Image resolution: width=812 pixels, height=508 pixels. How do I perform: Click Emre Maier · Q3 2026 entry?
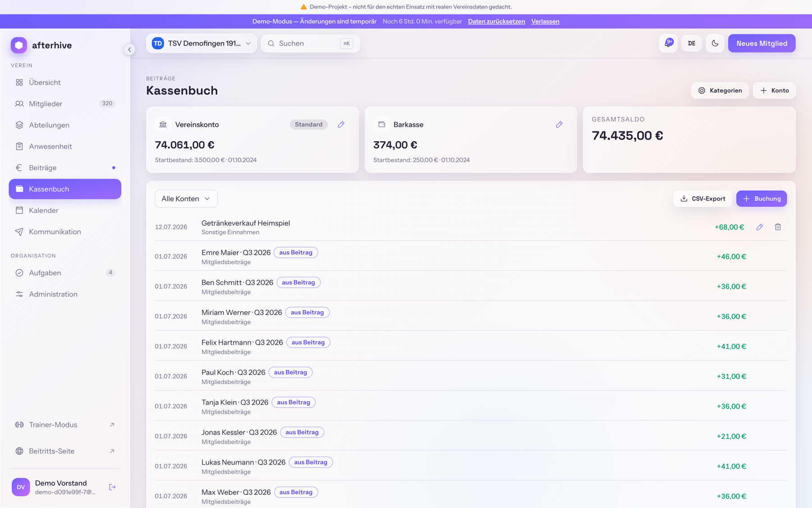pos(235,252)
